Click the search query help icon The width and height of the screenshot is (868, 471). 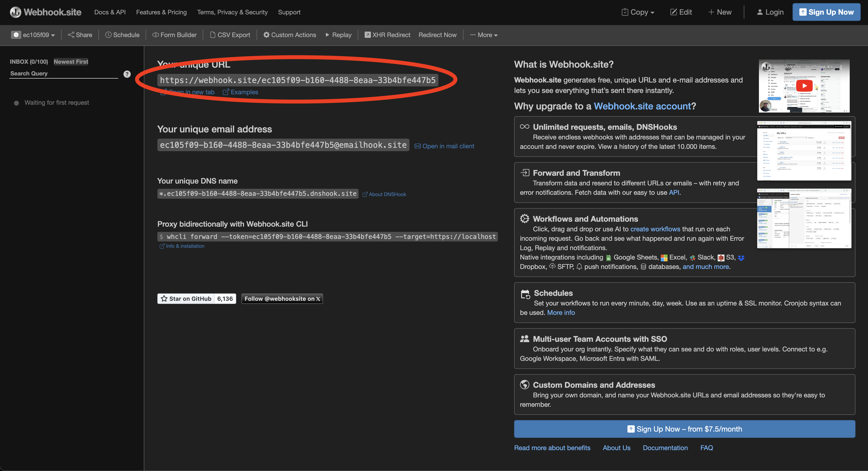127,74
